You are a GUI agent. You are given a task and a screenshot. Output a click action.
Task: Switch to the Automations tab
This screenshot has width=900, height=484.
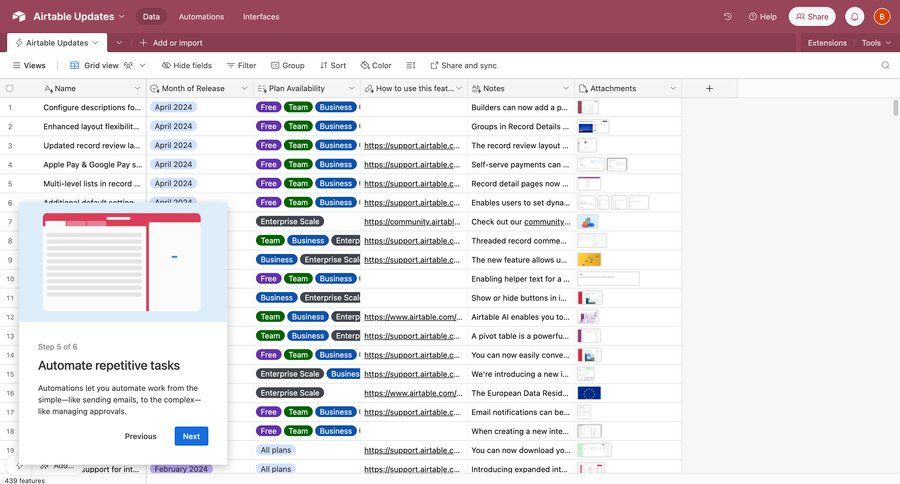point(201,17)
